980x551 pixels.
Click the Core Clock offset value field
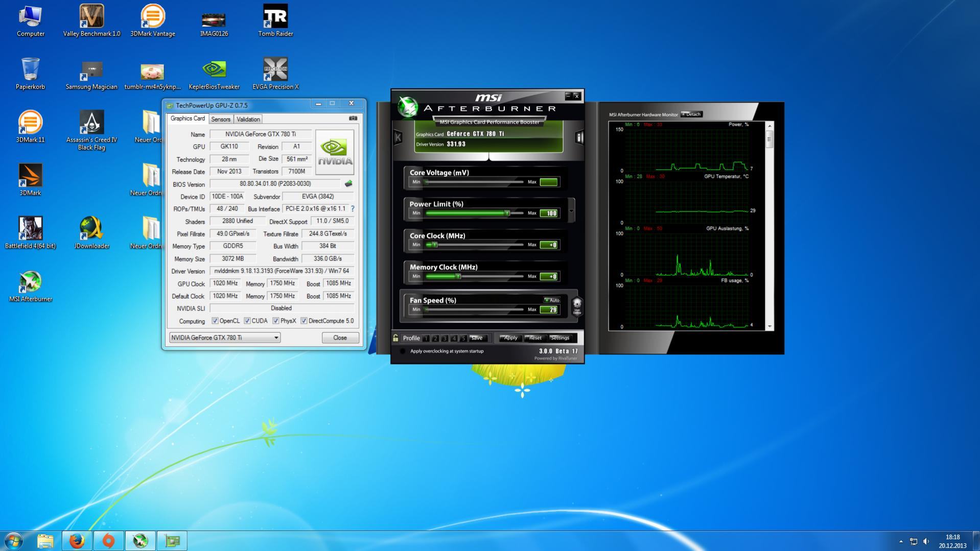coord(549,245)
